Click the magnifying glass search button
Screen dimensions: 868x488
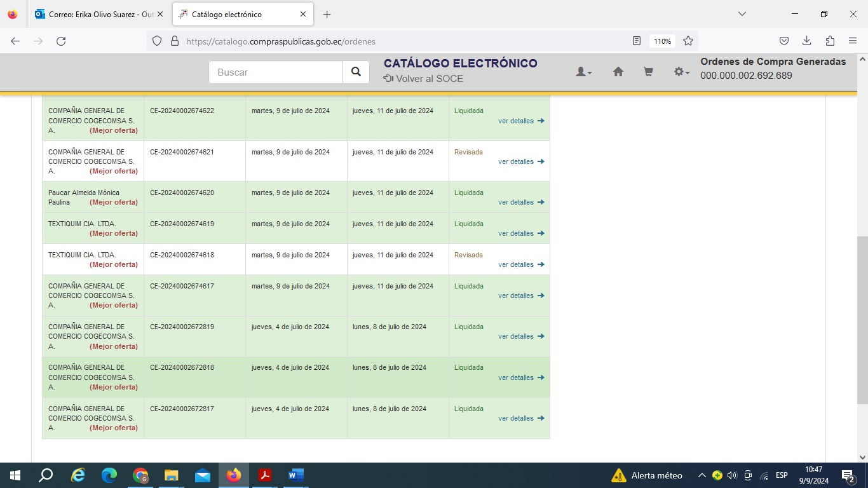point(356,72)
